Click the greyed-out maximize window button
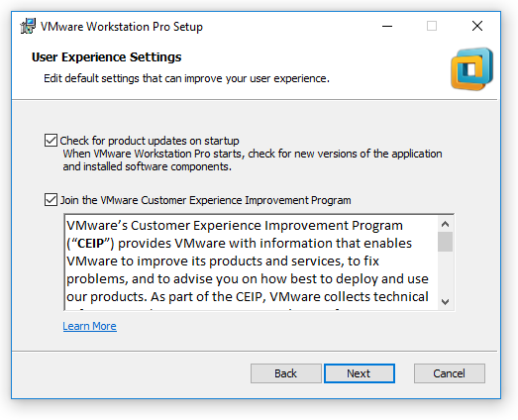This screenshot has width=518, height=420. pyautogui.click(x=432, y=26)
